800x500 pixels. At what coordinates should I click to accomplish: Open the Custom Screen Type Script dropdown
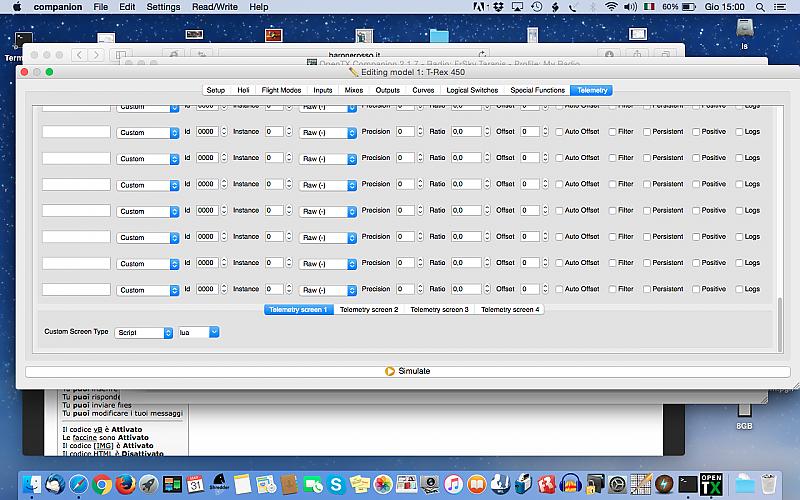click(x=144, y=332)
